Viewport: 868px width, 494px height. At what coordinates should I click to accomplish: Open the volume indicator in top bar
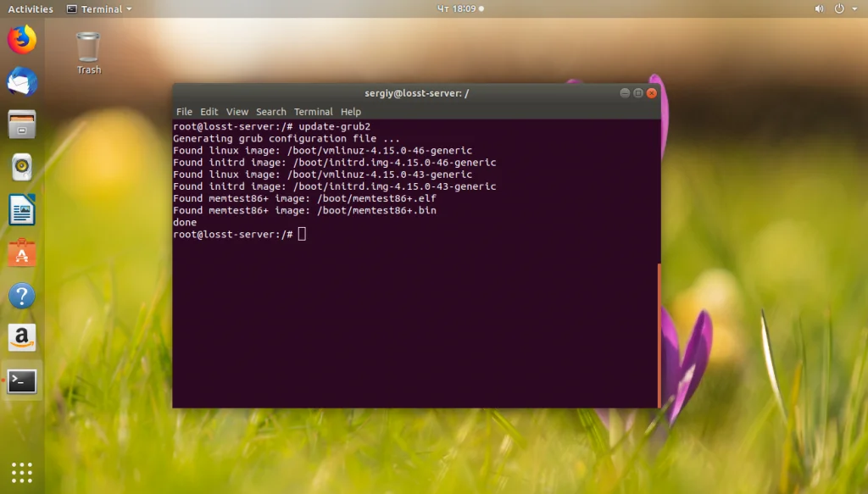[820, 8]
